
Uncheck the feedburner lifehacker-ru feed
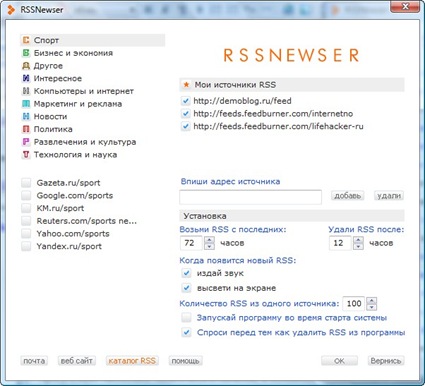[x=186, y=126]
